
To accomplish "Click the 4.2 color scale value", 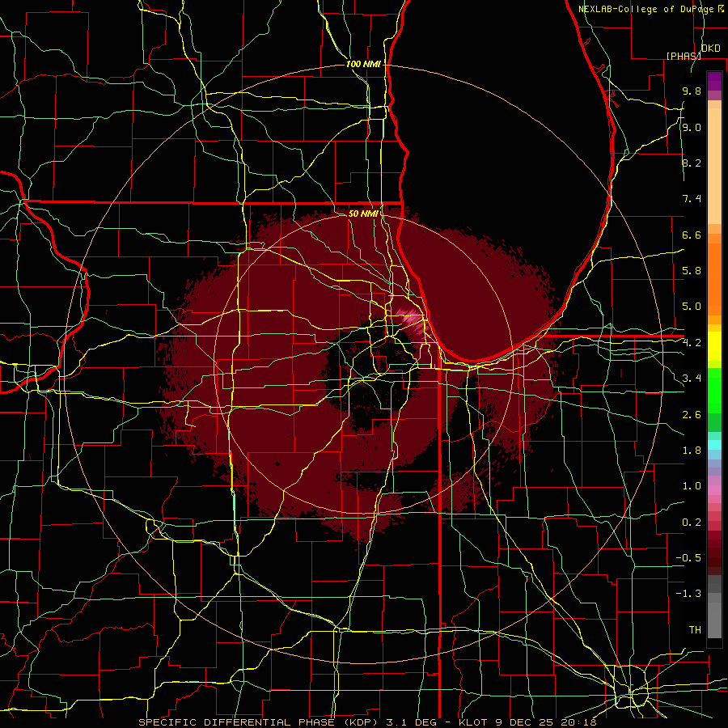I will (692, 342).
